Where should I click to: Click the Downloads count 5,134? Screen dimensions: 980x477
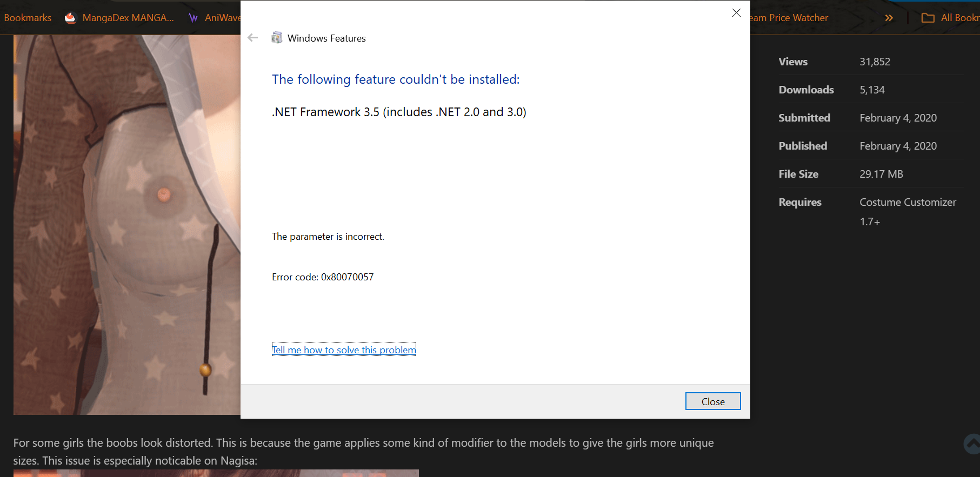pos(872,90)
